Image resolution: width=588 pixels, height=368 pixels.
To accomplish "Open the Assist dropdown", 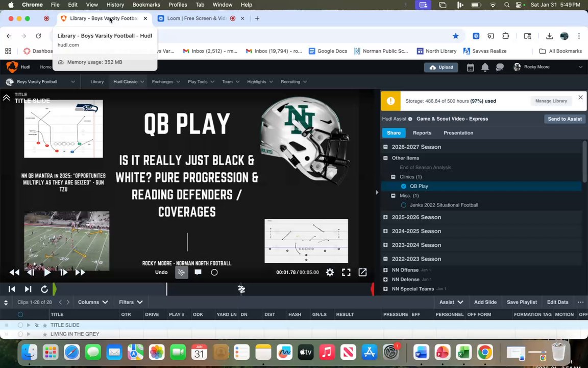I will pyautogui.click(x=451, y=302).
